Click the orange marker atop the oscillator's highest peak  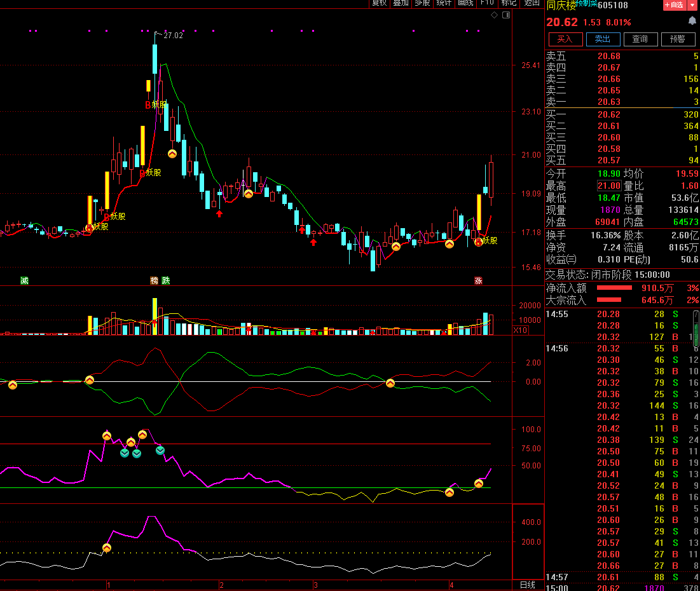click(x=142, y=434)
